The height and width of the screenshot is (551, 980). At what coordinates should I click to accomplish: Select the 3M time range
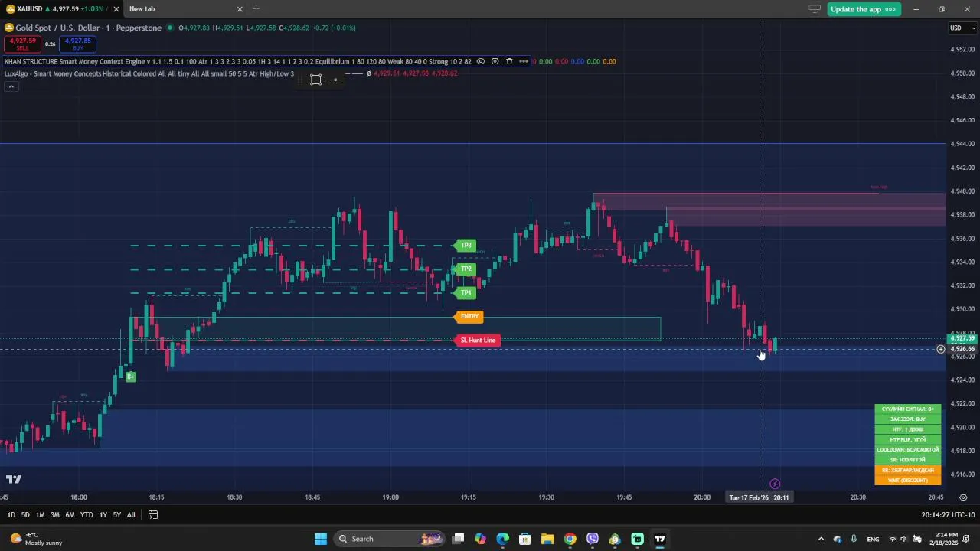coord(54,515)
